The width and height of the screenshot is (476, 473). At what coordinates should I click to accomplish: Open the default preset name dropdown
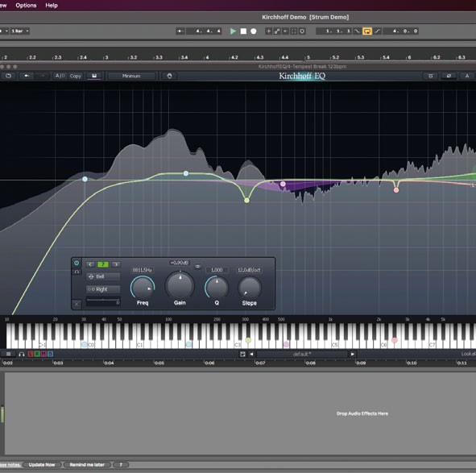(302, 355)
